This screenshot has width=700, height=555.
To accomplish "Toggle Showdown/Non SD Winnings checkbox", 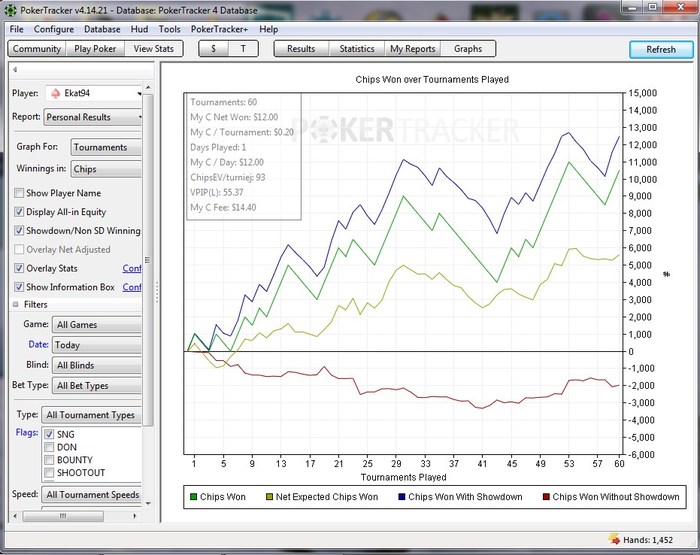I will 19,230.
